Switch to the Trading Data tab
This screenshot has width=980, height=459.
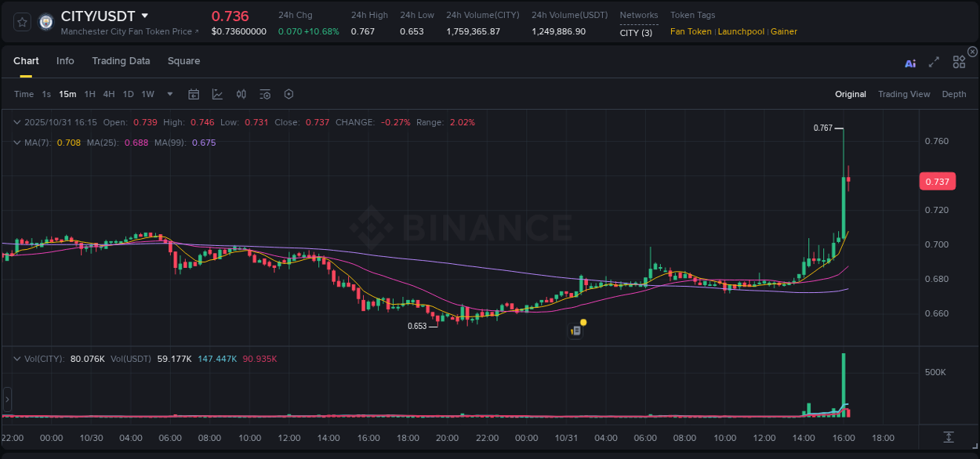[x=121, y=61]
